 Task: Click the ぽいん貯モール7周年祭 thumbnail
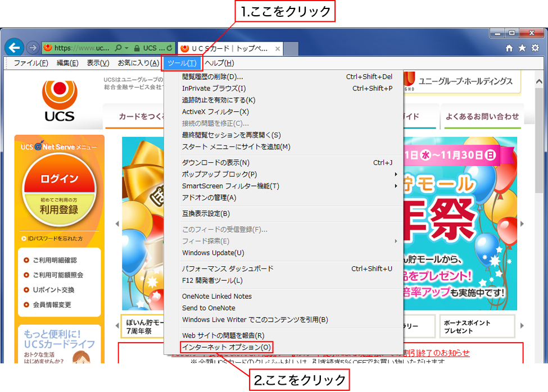tap(143, 326)
